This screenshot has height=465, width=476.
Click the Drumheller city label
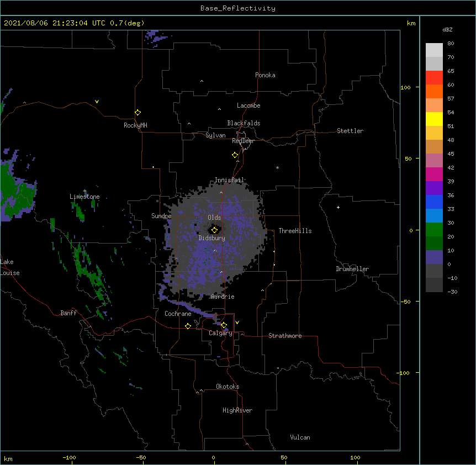(x=352, y=269)
